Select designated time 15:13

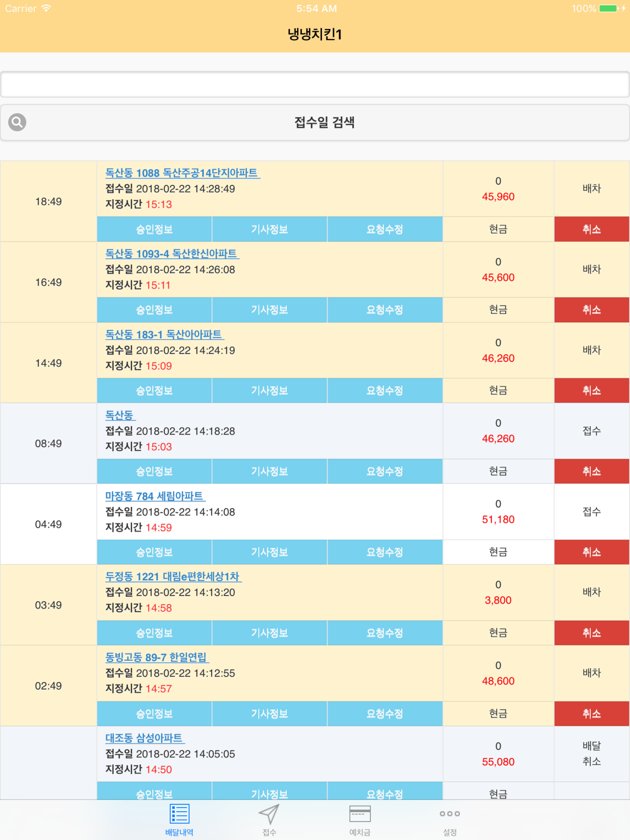click(x=159, y=205)
